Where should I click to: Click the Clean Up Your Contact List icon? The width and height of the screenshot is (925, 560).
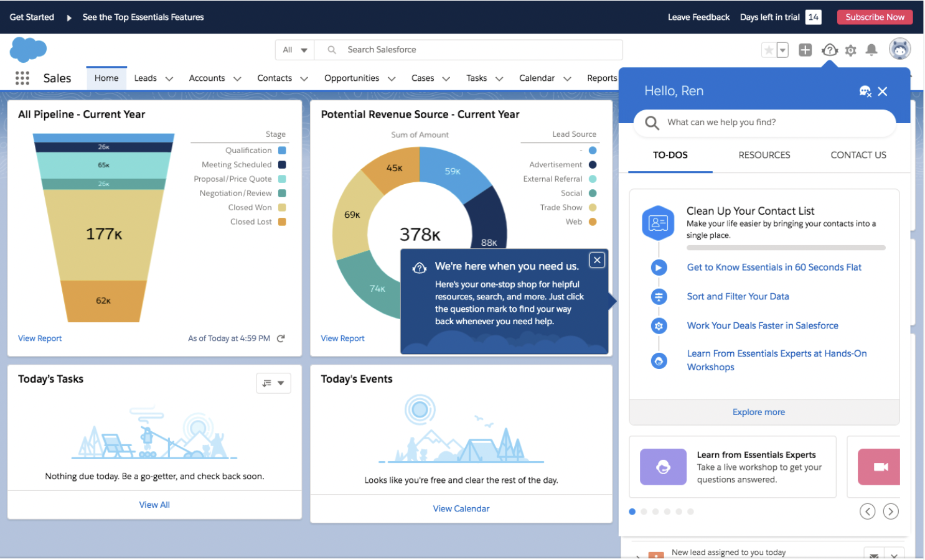pos(658,223)
